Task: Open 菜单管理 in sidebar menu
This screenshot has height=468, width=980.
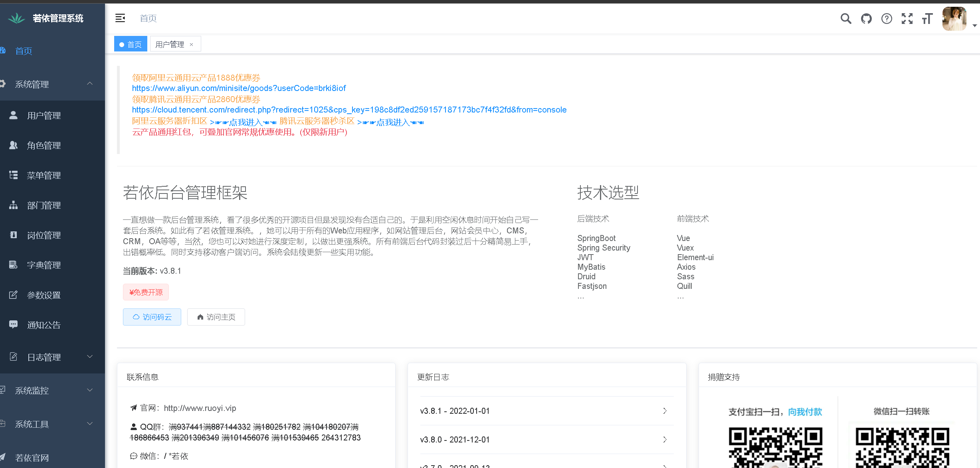Action: (x=52, y=175)
